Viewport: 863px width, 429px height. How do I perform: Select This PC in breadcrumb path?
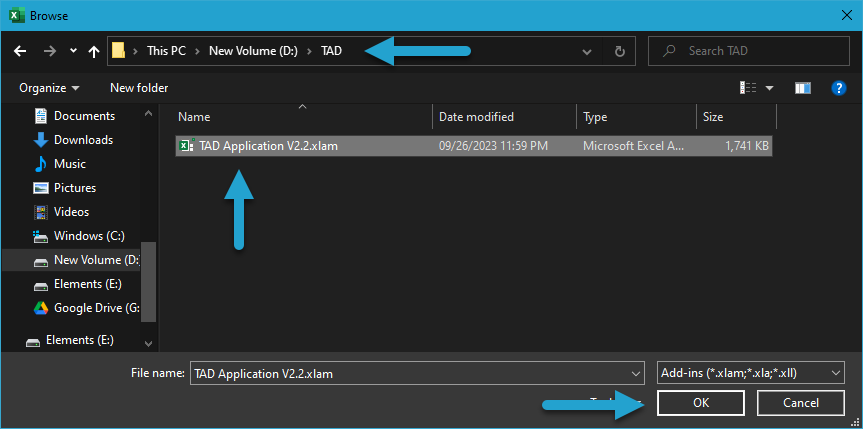[166, 51]
